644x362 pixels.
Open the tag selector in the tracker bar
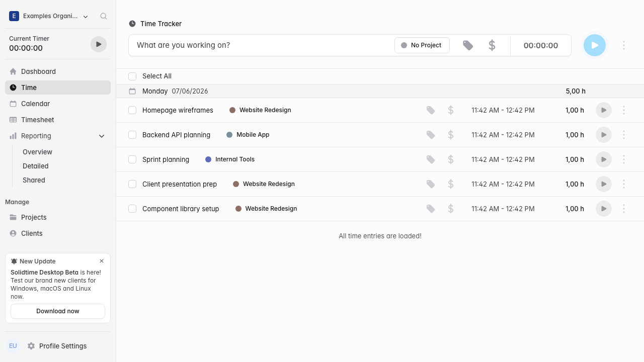468,45
